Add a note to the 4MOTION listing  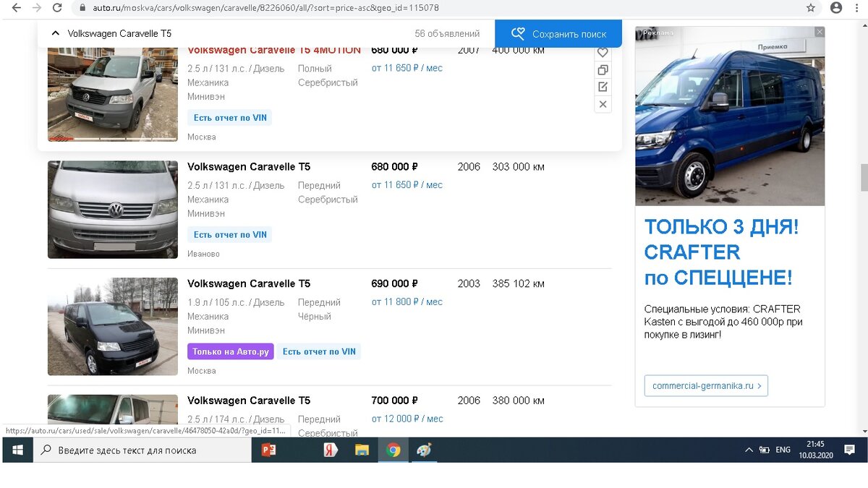[x=603, y=87]
